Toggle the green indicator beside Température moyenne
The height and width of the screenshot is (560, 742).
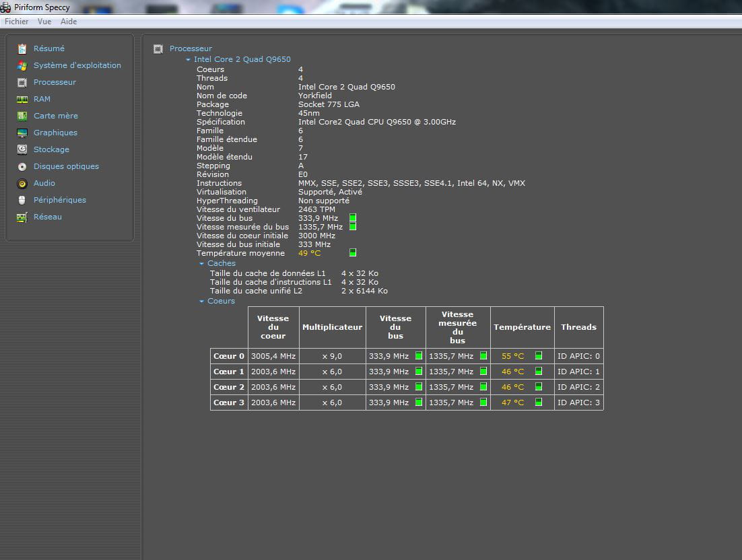[353, 253]
